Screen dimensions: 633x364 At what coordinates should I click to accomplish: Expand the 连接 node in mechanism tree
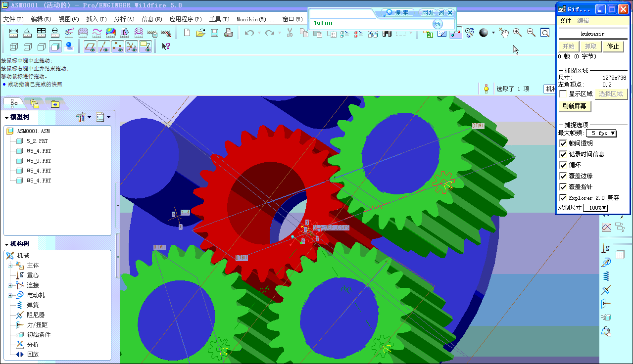tap(10, 285)
